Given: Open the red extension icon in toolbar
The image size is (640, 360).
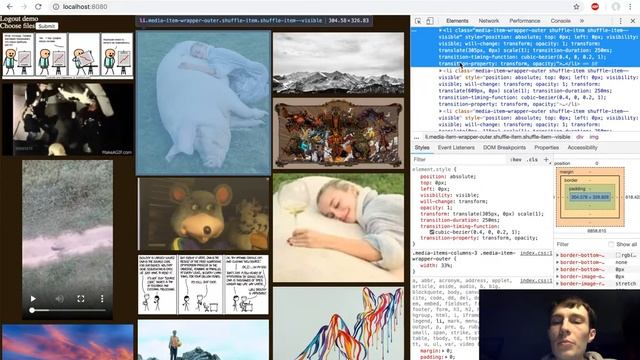Looking at the screenshot, I should coord(595,7).
